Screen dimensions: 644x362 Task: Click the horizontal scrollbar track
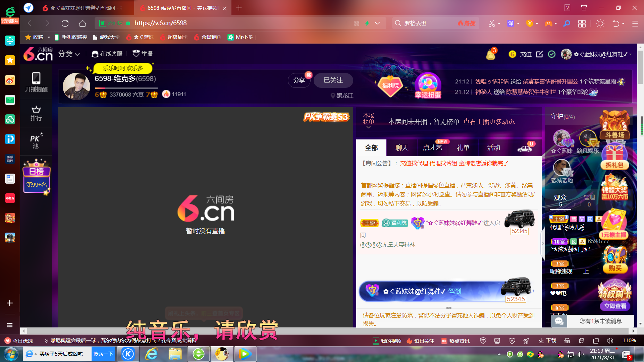328,331
